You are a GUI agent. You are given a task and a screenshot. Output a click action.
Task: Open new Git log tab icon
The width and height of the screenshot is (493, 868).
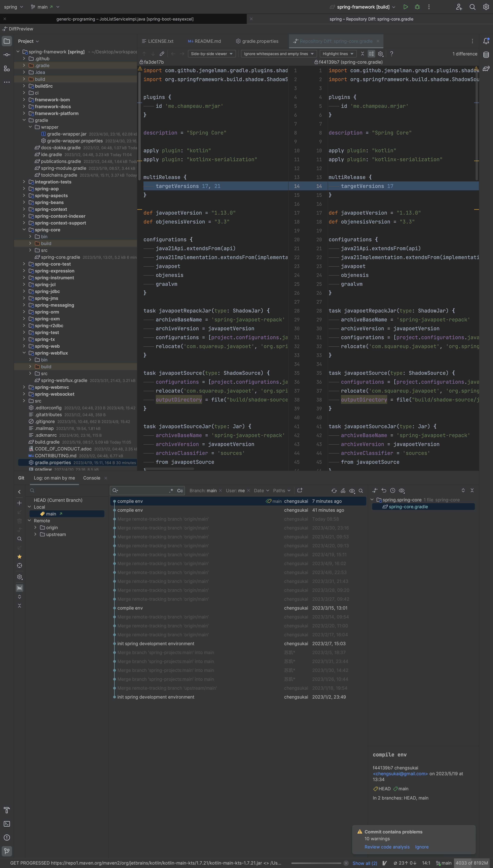pyautogui.click(x=300, y=490)
